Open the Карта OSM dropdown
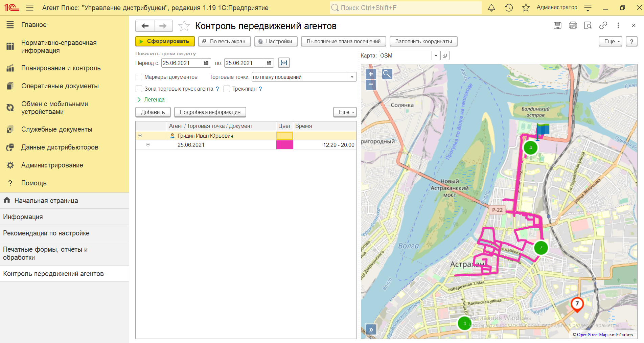The height and width of the screenshot is (343, 644). [x=436, y=55]
